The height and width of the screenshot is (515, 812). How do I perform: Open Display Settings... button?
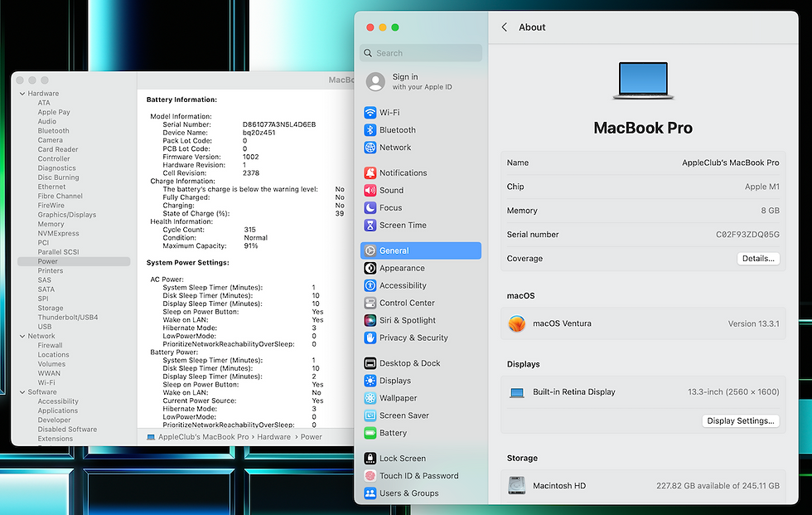[x=741, y=420]
